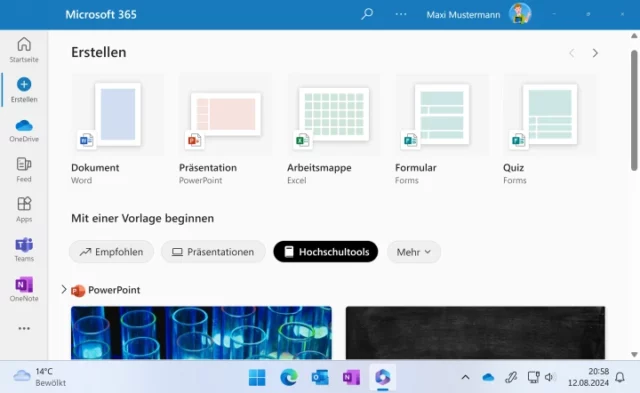Launch Microsoft Edge from taskbar
Screen dimensions: 640x393
[x=289, y=377]
